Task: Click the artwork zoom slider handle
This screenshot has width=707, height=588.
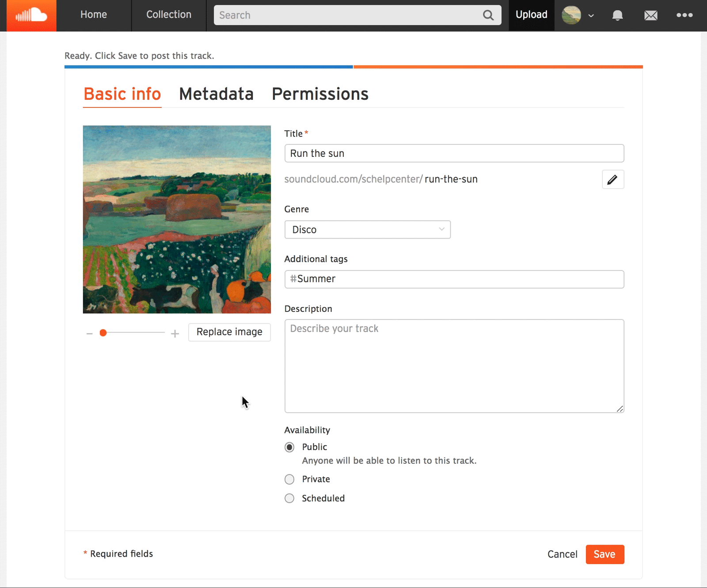Action: point(103,333)
